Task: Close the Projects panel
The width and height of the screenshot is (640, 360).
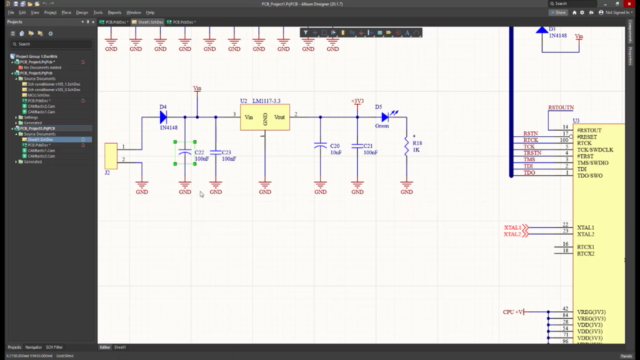Action: [93, 22]
